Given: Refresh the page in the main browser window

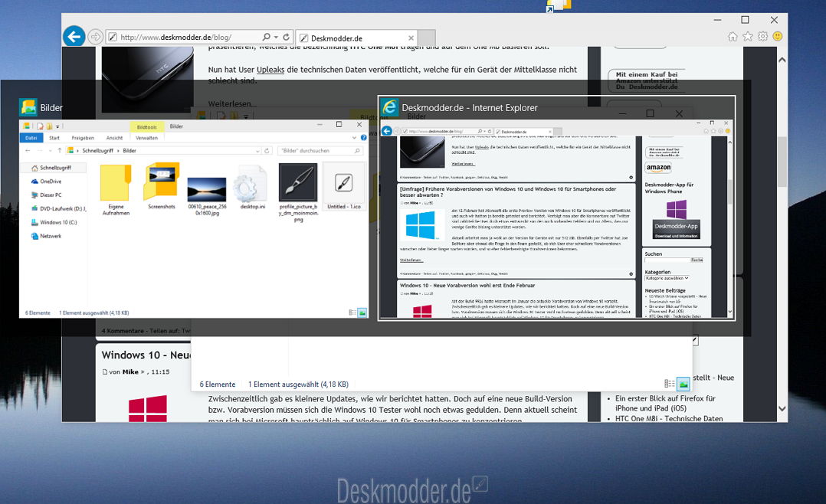Looking at the screenshot, I should 286,37.
